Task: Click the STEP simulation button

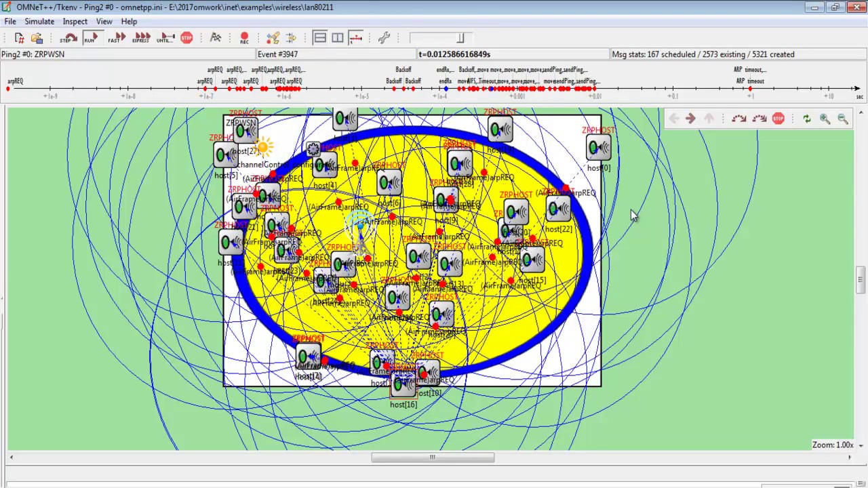Action: point(68,39)
